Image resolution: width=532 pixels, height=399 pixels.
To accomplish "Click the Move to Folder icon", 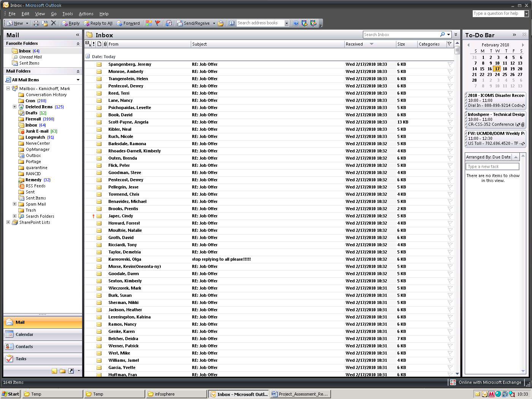I will pyautogui.click(x=45, y=23).
